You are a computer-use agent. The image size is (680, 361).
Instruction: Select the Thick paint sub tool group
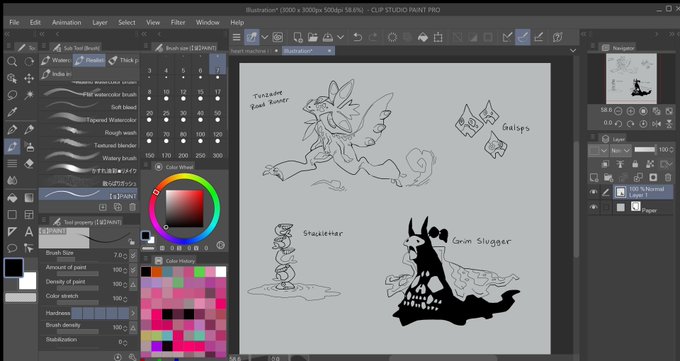[123, 60]
